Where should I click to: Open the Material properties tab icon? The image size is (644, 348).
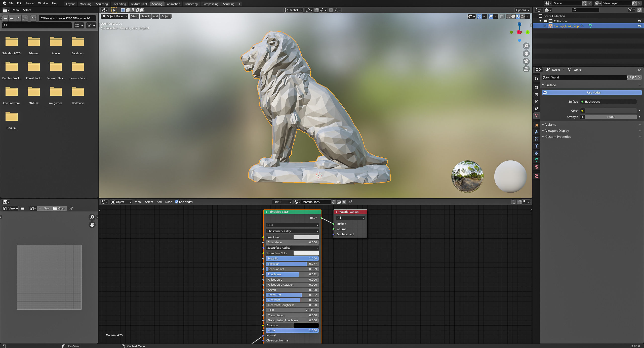pos(537,167)
